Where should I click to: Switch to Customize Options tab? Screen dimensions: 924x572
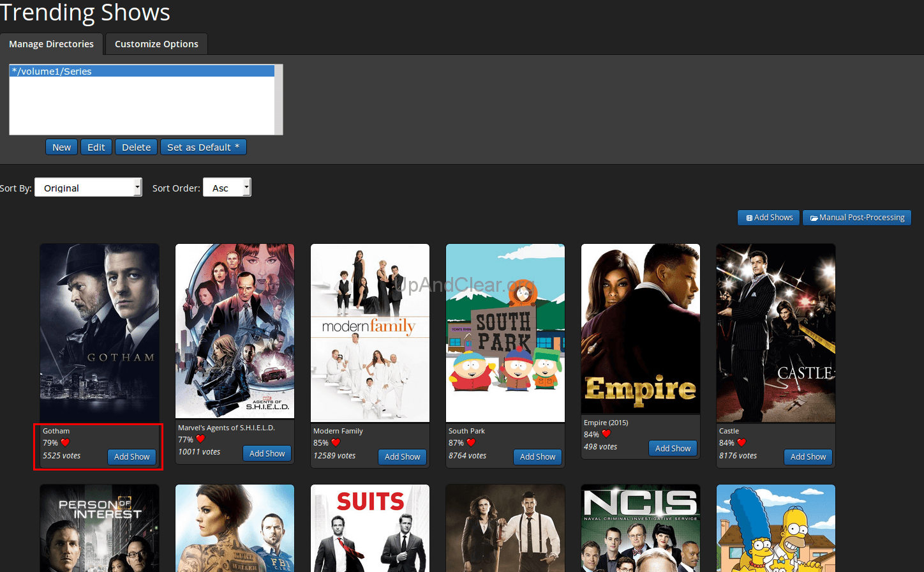pyautogui.click(x=156, y=44)
